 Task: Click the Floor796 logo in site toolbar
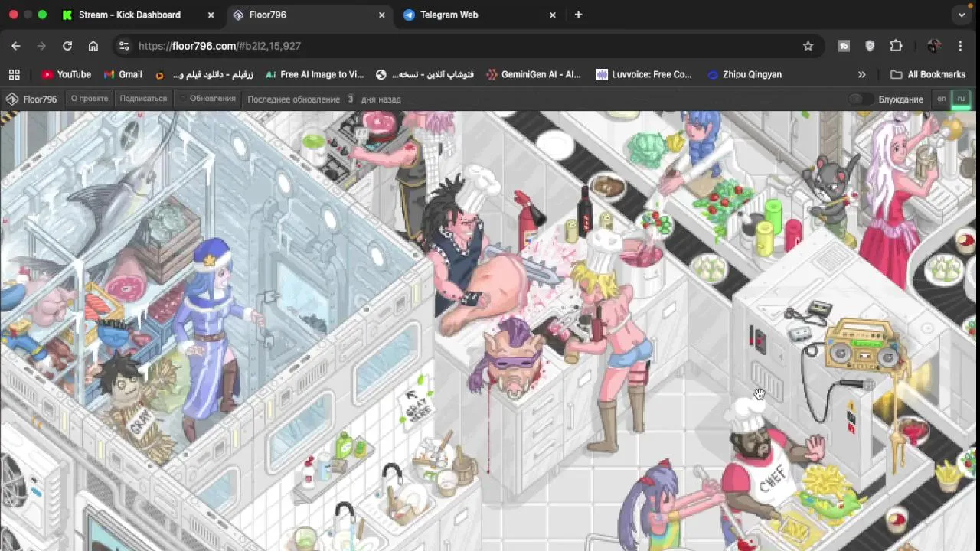tap(31, 99)
